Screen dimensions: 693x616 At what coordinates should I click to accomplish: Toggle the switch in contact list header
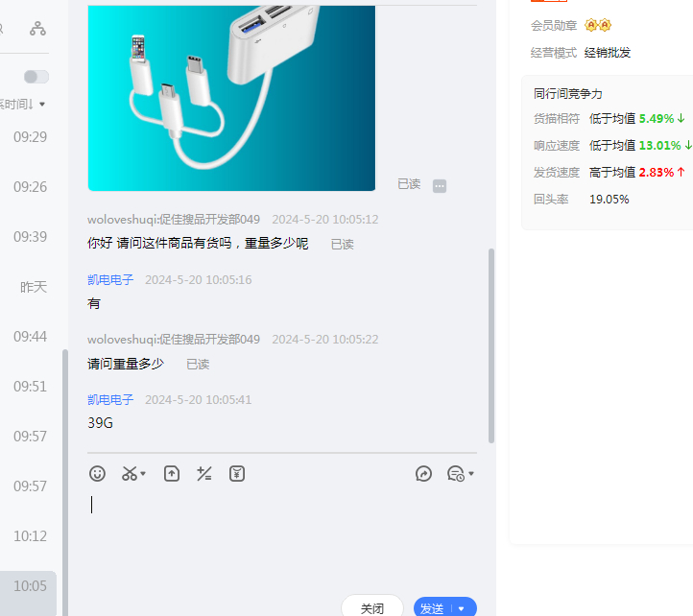pos(36,77)
